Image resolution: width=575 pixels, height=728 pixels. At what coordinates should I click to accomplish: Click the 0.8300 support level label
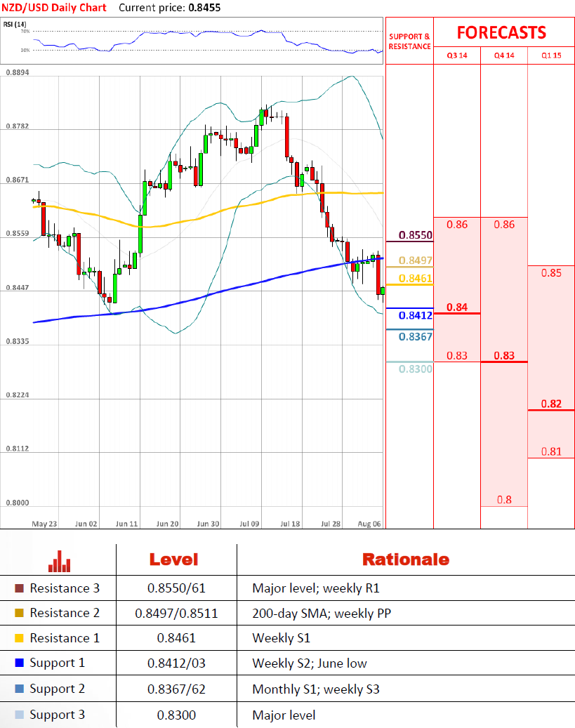[x=416, y=369]
